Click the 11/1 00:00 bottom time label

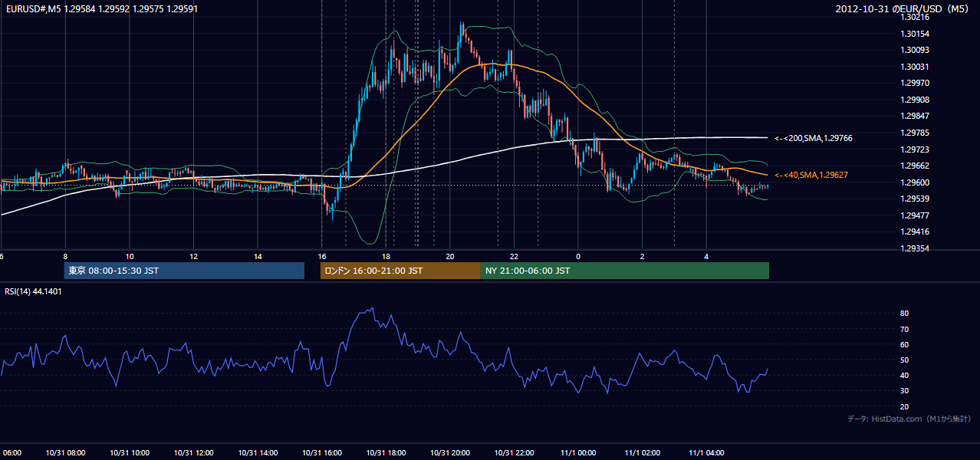[578, 452]
